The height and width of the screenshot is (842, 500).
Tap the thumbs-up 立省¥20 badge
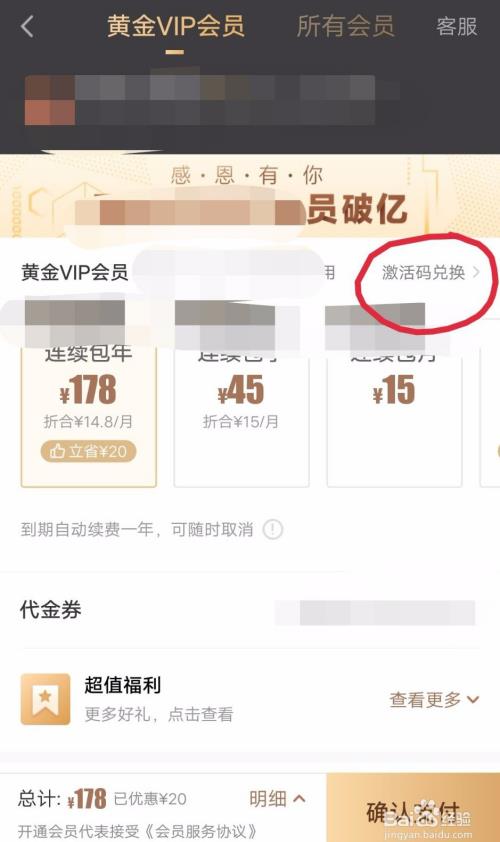pyautogui.click(x=89, y=451)
